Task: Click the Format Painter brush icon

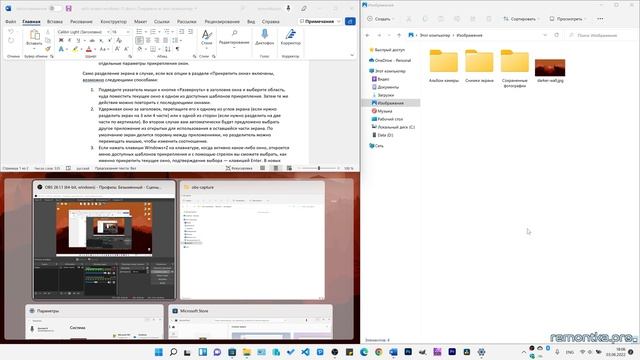Action: click(48, 49)
